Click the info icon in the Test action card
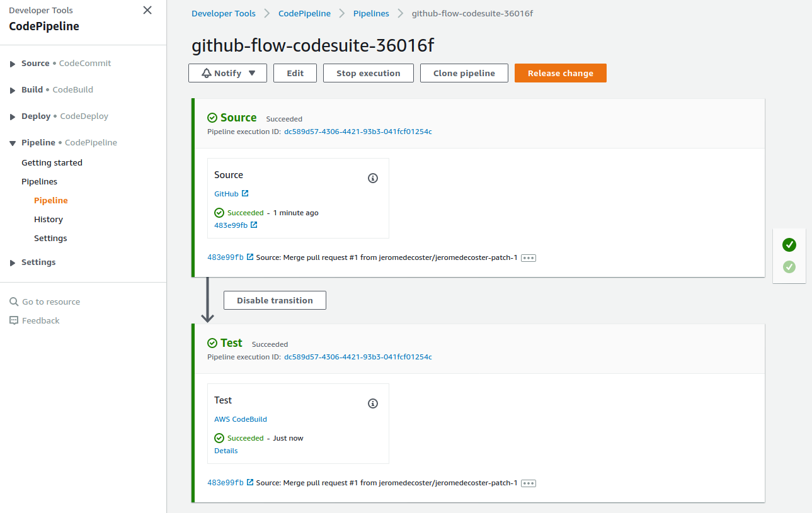Viewport: 812px width, 513px height. 373,403
